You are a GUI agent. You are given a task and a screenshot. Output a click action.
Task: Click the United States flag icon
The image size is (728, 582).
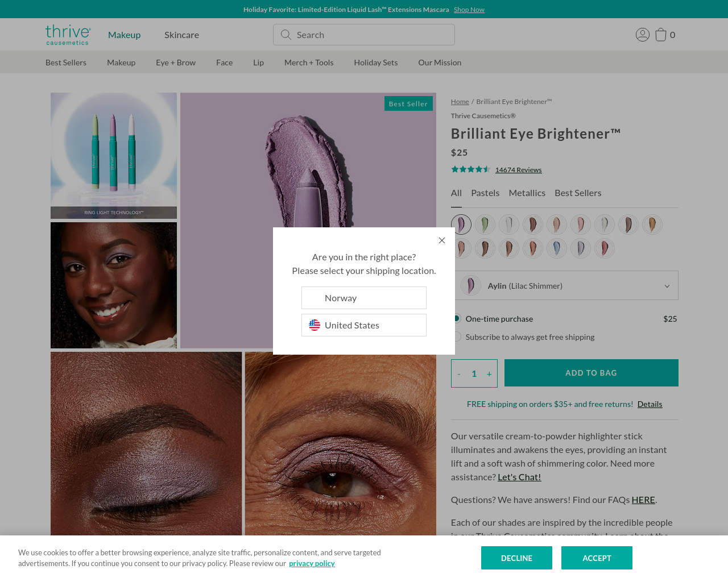pos(315,325)
